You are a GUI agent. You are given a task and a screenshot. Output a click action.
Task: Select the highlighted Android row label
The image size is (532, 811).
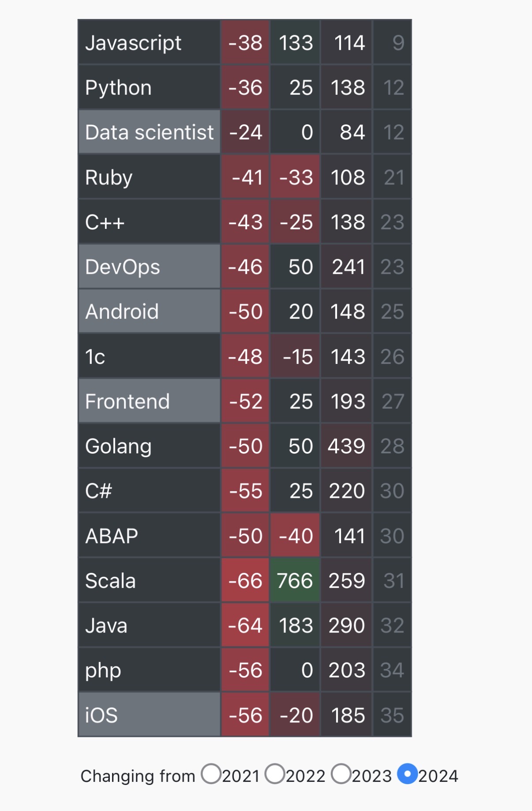pos(149,311)
